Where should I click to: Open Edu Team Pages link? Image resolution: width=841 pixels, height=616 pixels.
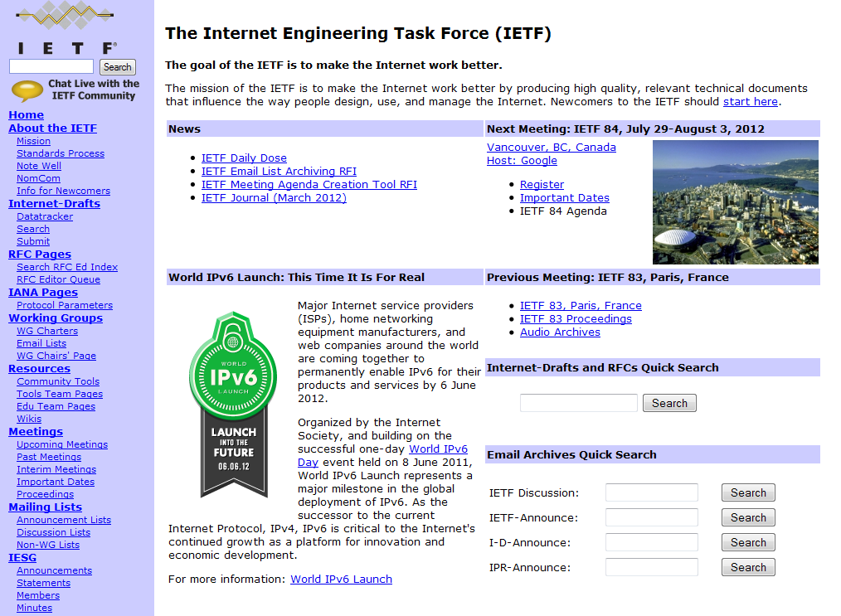pyautogui.click(x=56, y=406)
